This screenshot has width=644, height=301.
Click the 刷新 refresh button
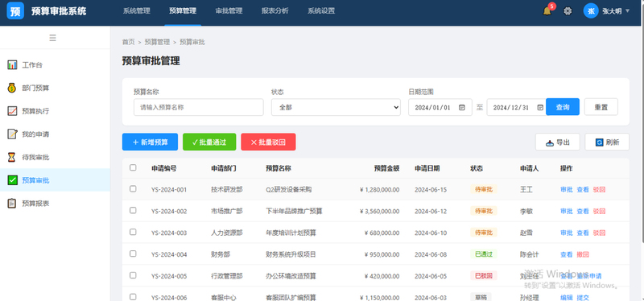pos(607,142)
